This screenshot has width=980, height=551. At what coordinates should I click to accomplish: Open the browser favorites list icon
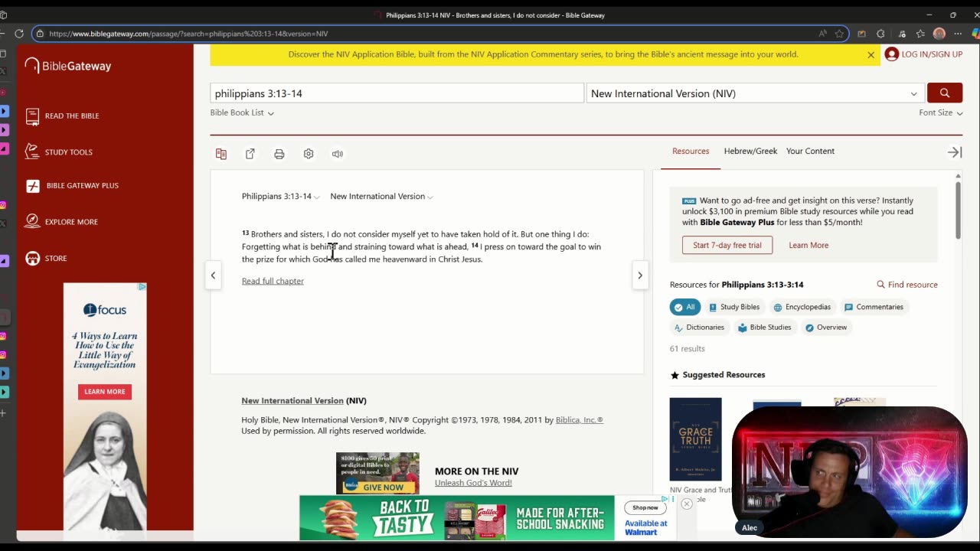(920, 34)
